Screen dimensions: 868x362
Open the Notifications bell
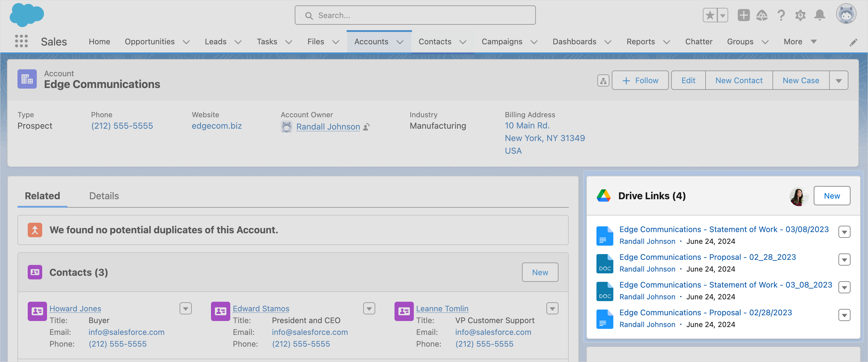coord(819,15)
